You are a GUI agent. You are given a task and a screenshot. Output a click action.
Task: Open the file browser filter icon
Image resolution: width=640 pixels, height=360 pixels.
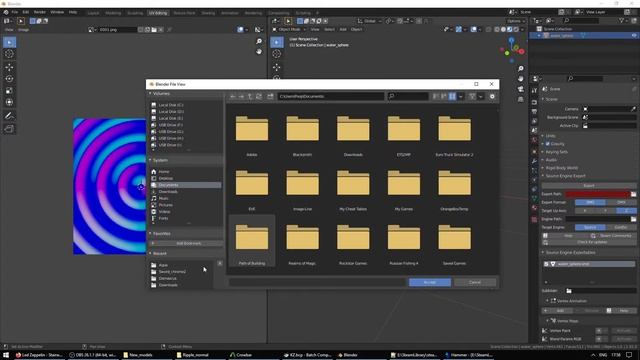[x=472, y=96]
